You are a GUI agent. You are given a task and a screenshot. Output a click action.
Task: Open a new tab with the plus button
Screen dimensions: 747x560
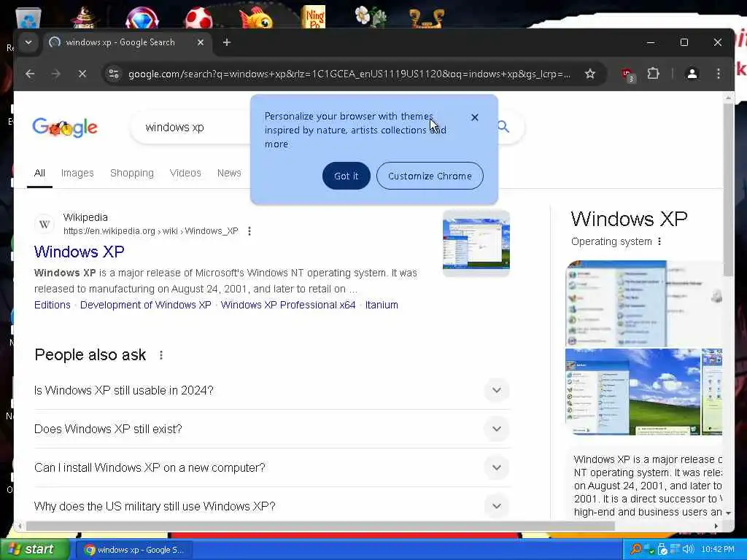point(227,42)
